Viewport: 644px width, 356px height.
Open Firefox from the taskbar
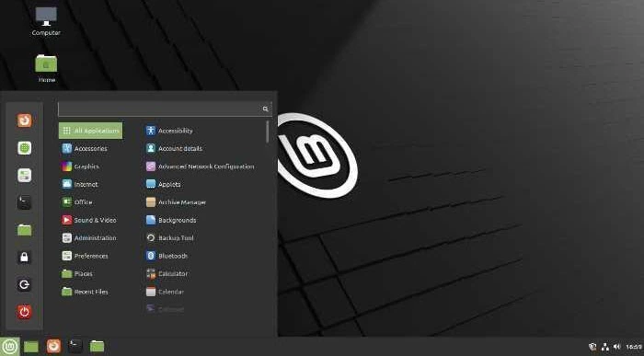point(53,346)
